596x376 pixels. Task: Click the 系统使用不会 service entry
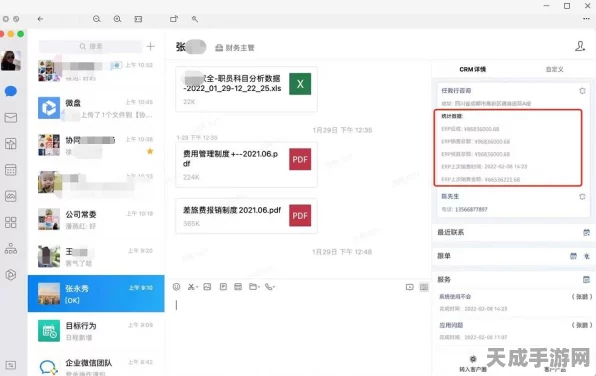(x=515, y=302)
